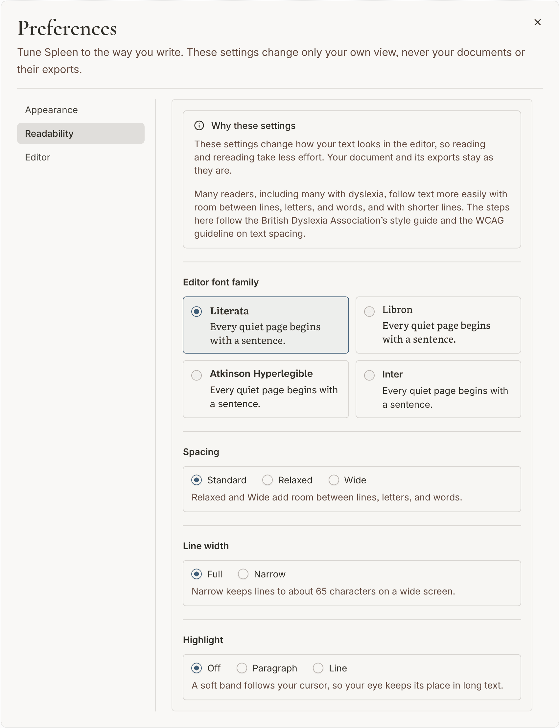Click the Line width section heading

coord(205,546)
